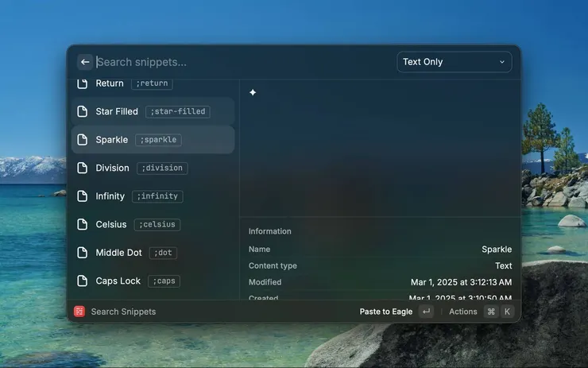Click the back arrow button
This screenshot has width=588, height=368.
point(85,62)
